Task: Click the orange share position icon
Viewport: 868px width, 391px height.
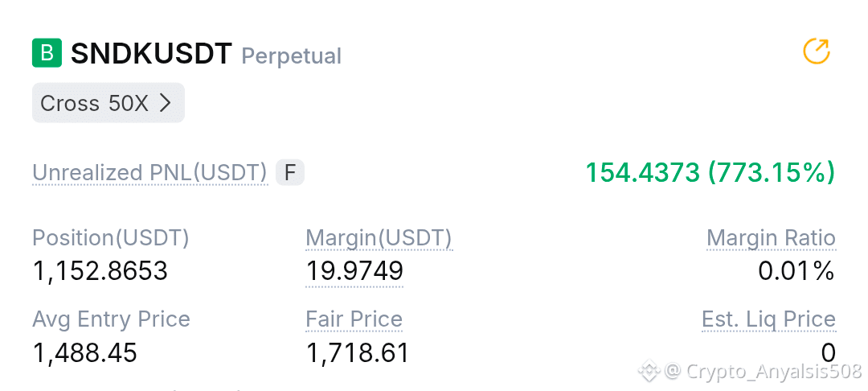Action: [x=817, y=52]
